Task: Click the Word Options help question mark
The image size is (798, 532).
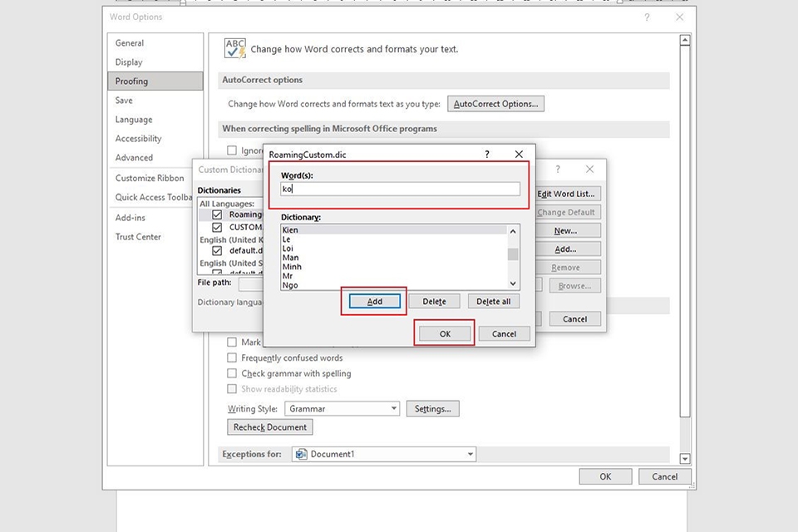Action: coord(647,17)
